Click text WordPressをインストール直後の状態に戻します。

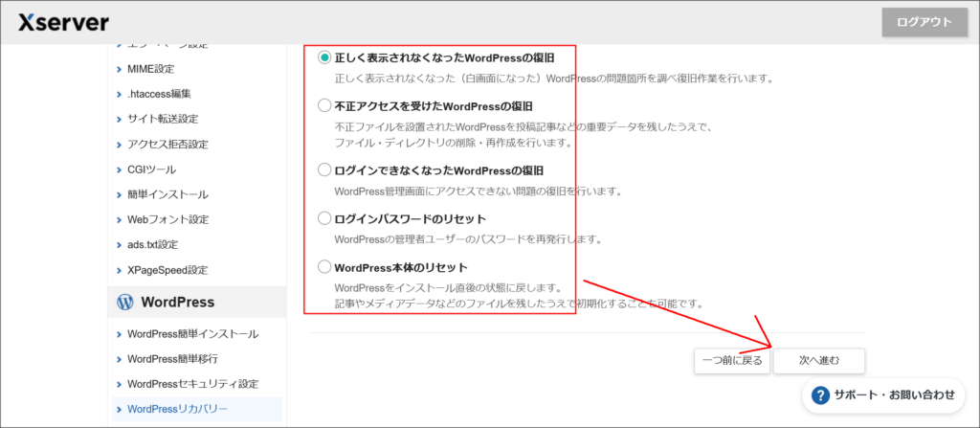448,289
